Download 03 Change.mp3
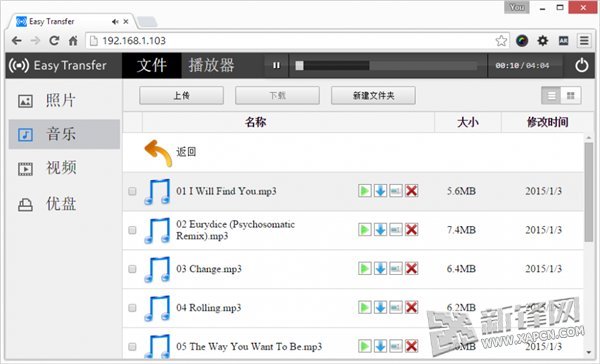600x364 pixels. coord(380,268)
